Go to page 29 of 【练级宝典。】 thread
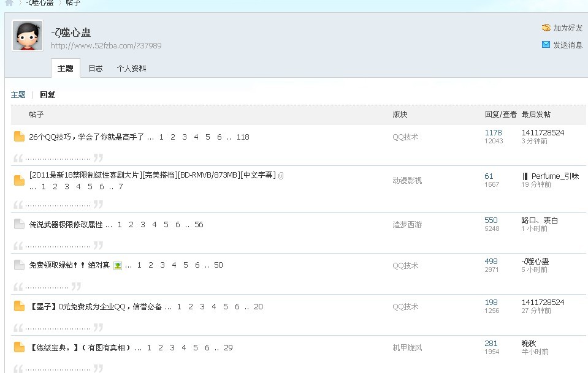Image resolution: width=588 pixels, height=373 pixels. pyautogui.click(x=228, y=348)
